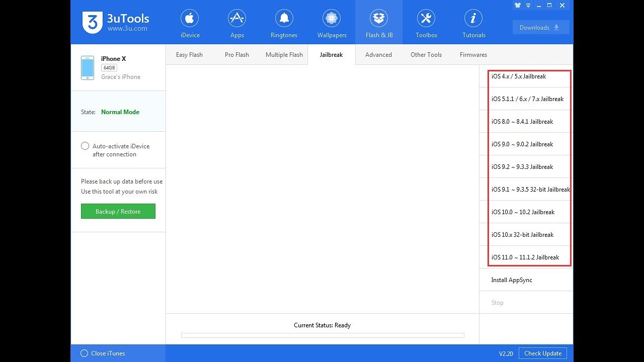Open the Toolbox section
The width and height of the screenshot is (644, 362).
(x=426, y=23)
